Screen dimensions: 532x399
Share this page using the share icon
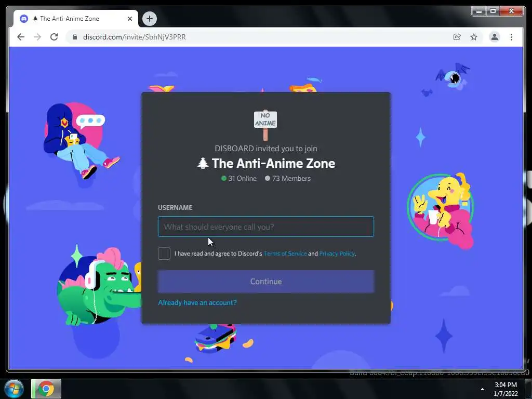tap(457, 37)
